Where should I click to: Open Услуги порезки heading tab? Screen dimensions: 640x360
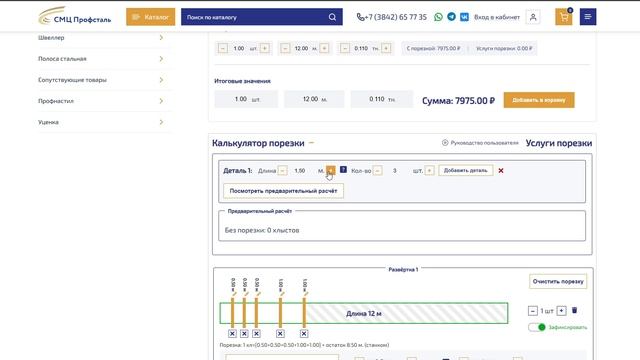[559, 143]
